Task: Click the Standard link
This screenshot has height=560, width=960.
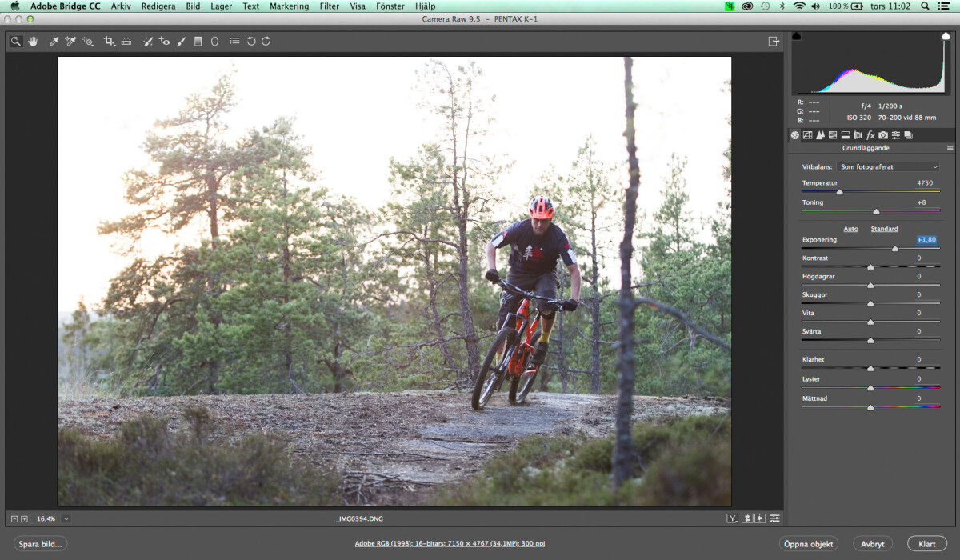Action: (884, 229)
